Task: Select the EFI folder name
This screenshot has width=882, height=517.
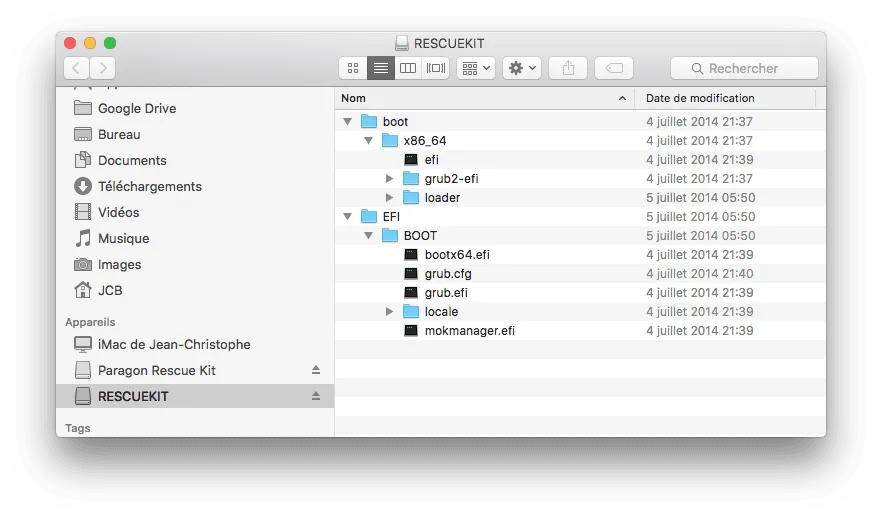Action: (392, 217)
